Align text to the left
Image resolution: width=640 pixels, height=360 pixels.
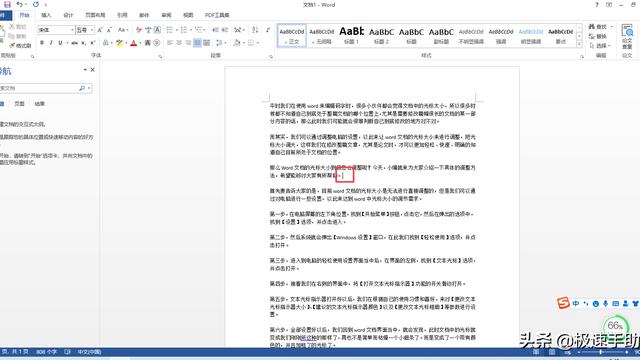point(169,43)
